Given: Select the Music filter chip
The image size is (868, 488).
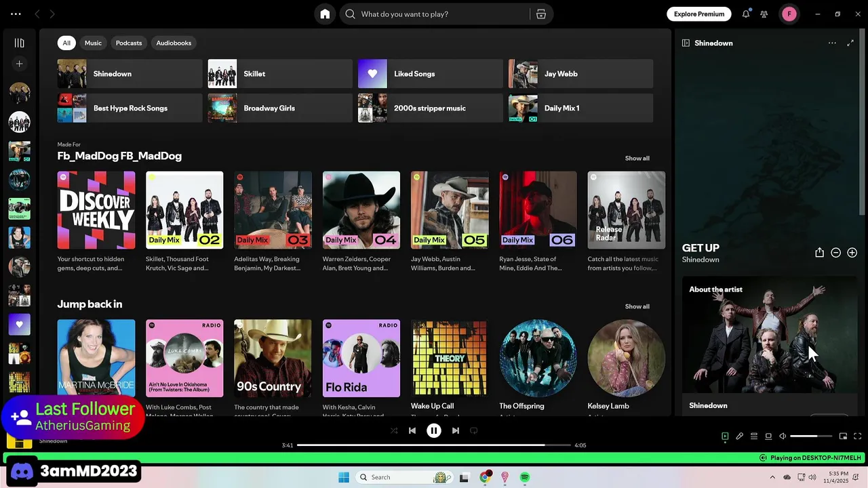Looking at the screenshot, I should pos(93,43).
